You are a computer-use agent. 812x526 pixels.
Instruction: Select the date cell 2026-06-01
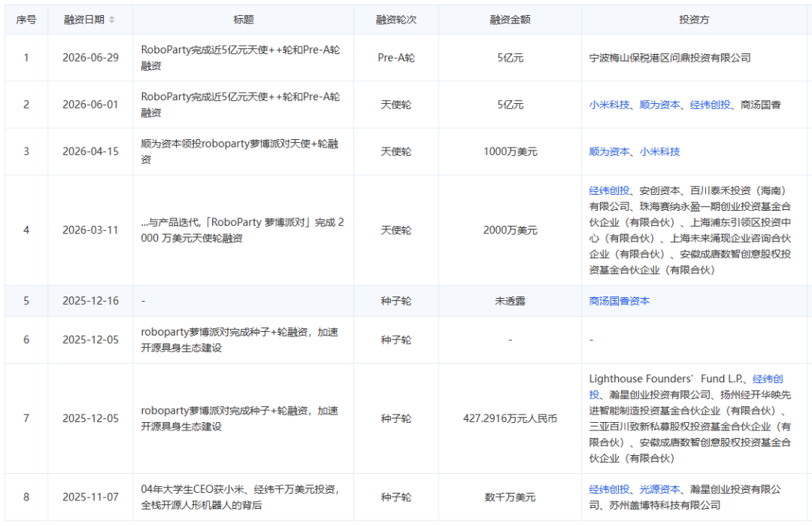coord(91,105)
